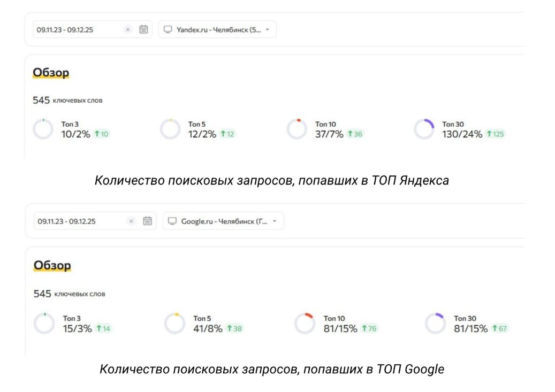This screenshot has width=555, height=392.
Task: Click Google's 545 ключевых слов label
Action: tap(69, 294)
